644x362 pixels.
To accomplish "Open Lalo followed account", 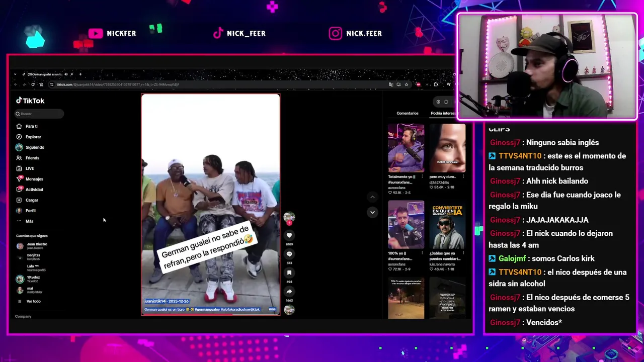I will [31, 268].
